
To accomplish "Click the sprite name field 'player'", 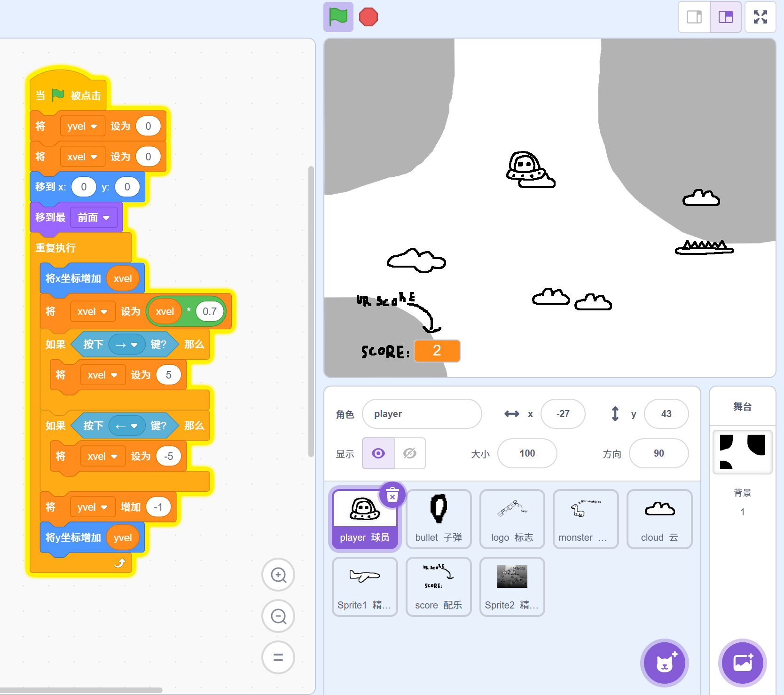I will (x=422, y=414).
